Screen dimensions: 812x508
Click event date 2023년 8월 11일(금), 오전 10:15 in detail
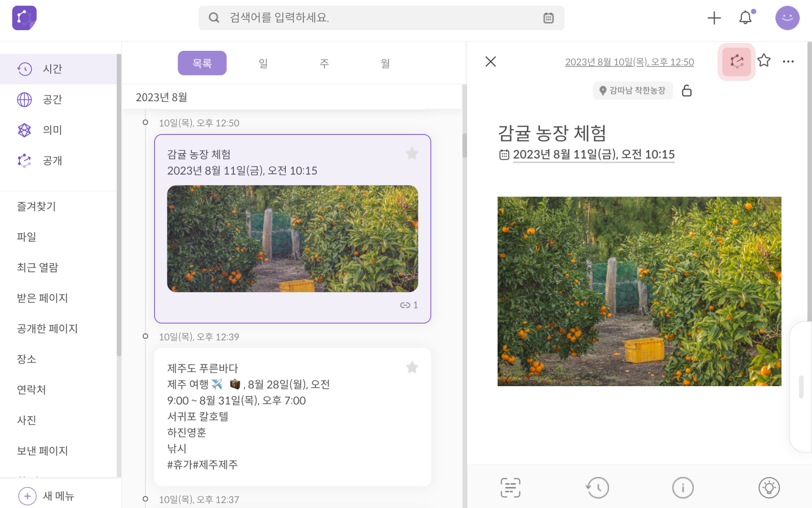(594, 154)
